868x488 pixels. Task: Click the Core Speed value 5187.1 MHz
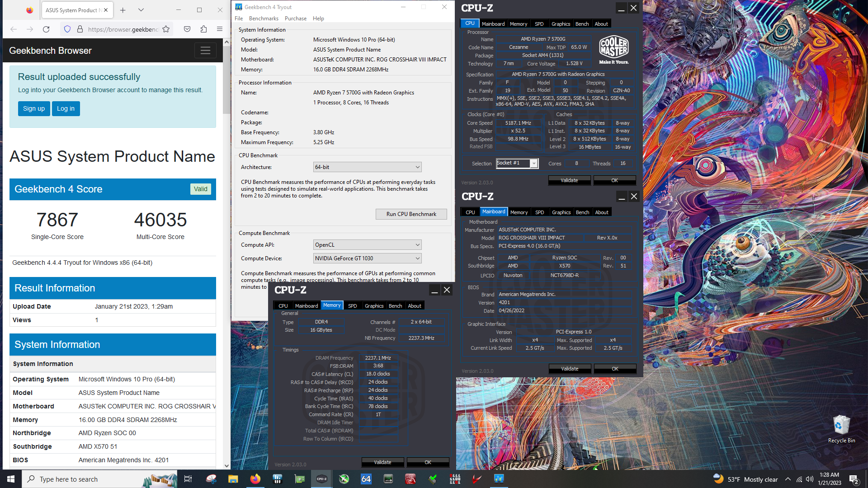point(518,123)
